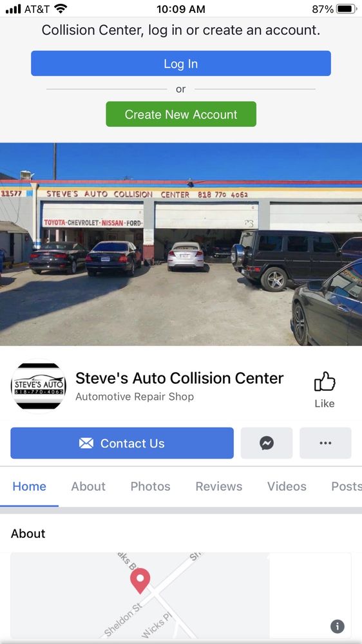Open Steve's Auto profile picture
This screenshot has height=644, width=362.
click(38, 386)
